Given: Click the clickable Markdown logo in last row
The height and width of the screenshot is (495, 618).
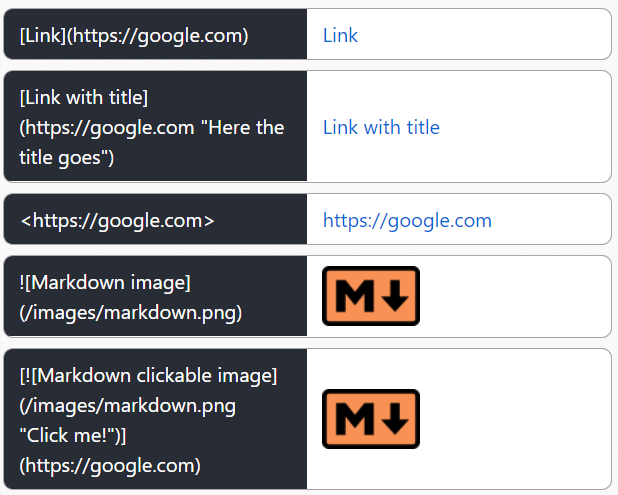Looking at the screenshot, I should (x=371, y=419).
